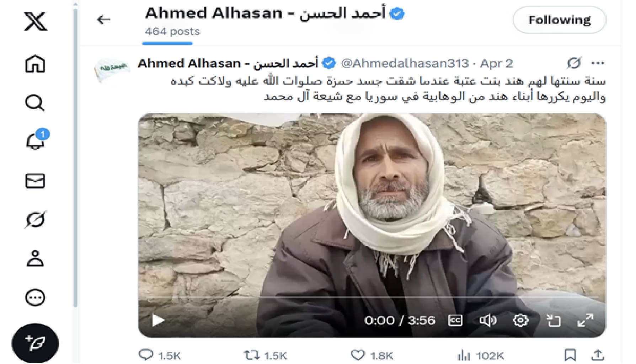Open the @Ahmedalhasan313 handle link

click(x=405, y=63)
